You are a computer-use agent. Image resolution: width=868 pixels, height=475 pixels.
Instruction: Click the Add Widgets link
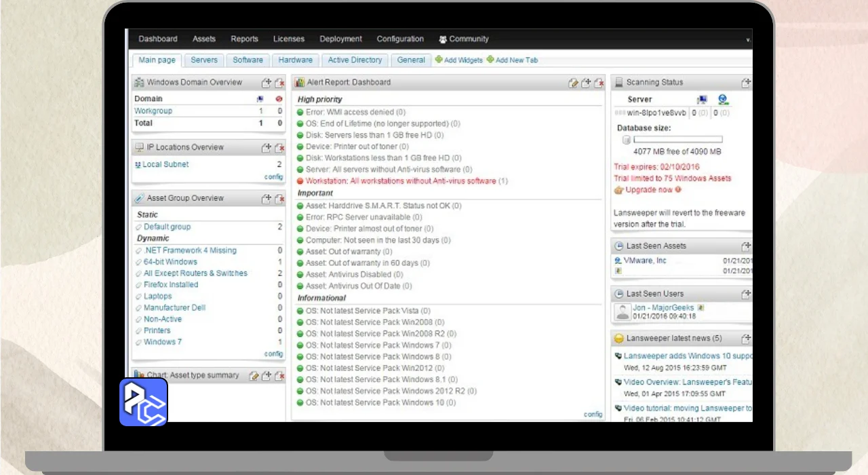459,60
